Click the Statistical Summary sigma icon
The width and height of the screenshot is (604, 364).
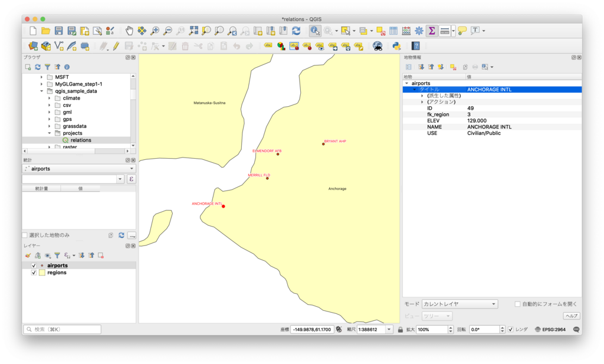pos(432,31)
